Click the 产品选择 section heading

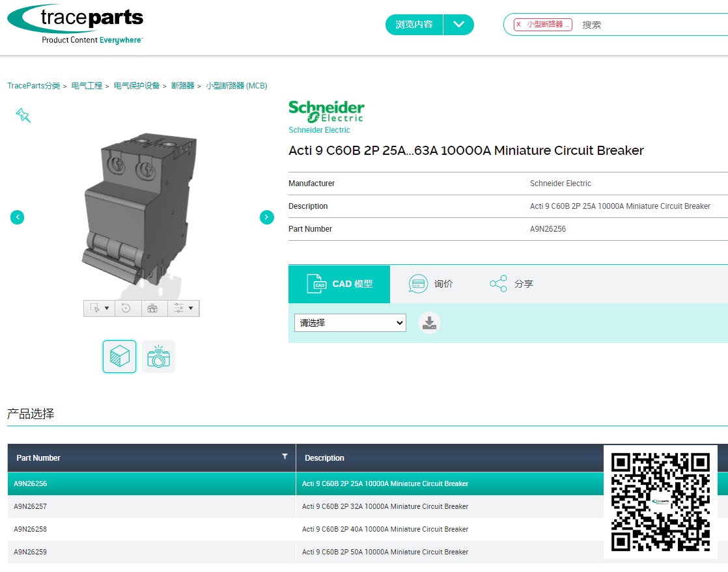click(x=31, y=413)
